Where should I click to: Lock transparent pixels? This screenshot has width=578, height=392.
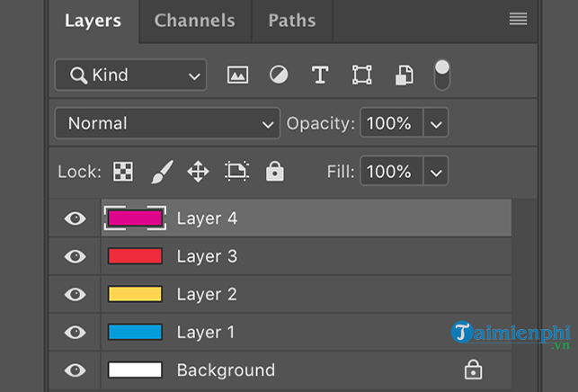click(123, 172)
